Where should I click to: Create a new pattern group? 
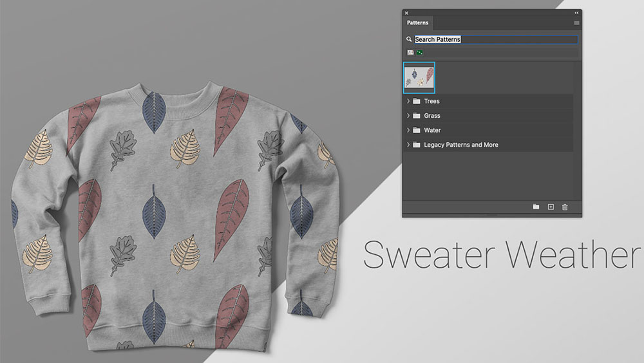coord(536,207)
